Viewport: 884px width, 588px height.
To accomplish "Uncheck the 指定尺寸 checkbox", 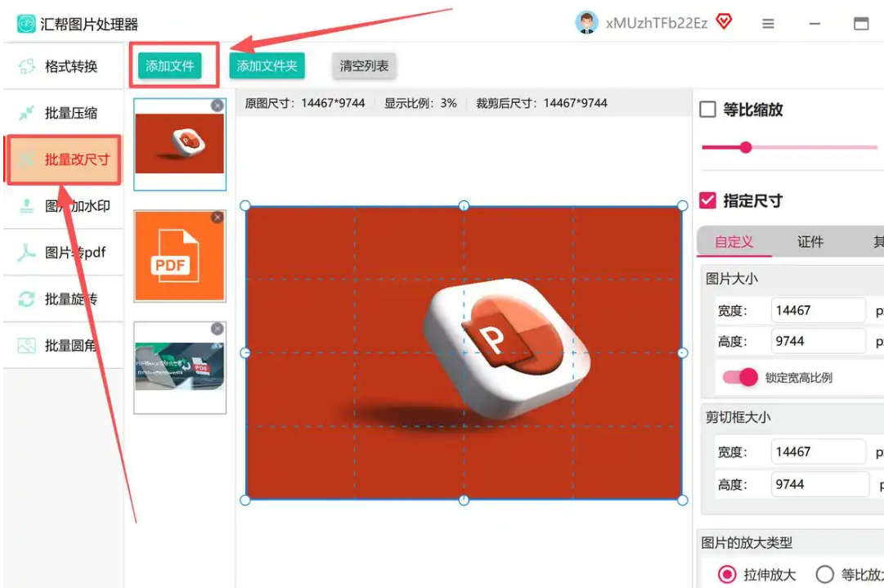I will click(x=707, y=200).
